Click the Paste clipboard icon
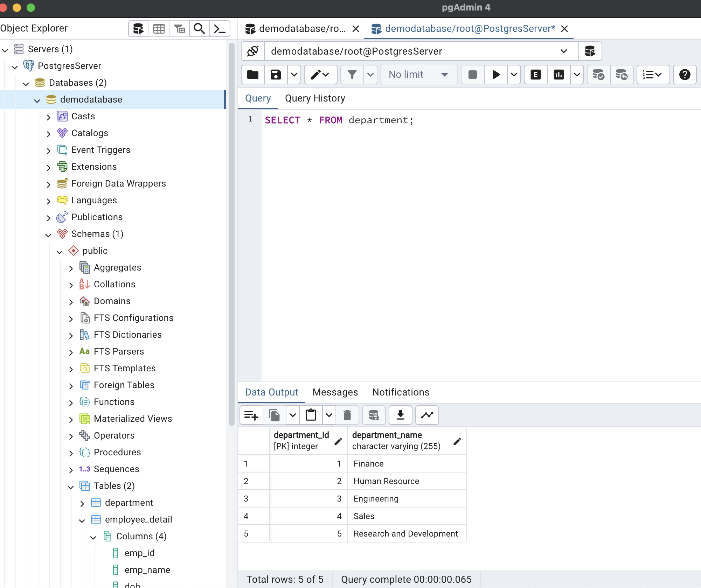701x588 pixels. [x=311, y=415]
